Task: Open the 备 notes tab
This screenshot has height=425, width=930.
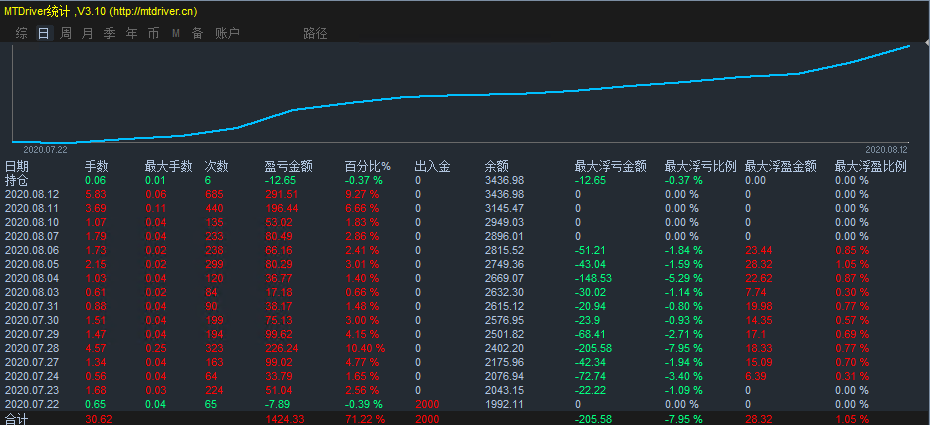Action: pos(197,33)
